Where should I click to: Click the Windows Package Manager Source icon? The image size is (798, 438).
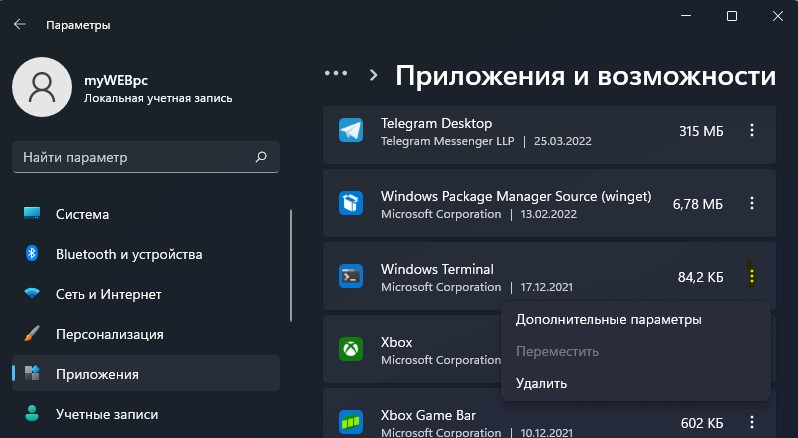tap(351, 203)
